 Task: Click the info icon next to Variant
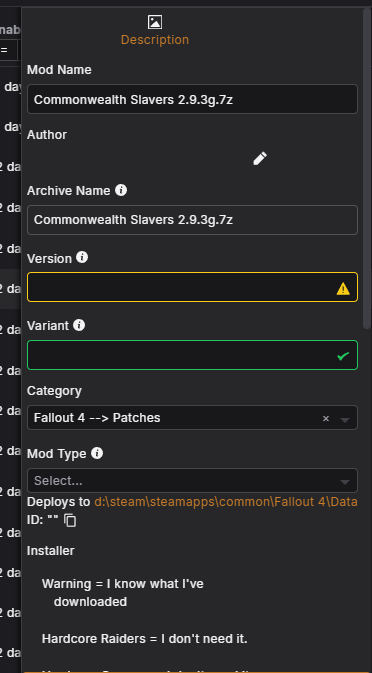click(79, 325)
